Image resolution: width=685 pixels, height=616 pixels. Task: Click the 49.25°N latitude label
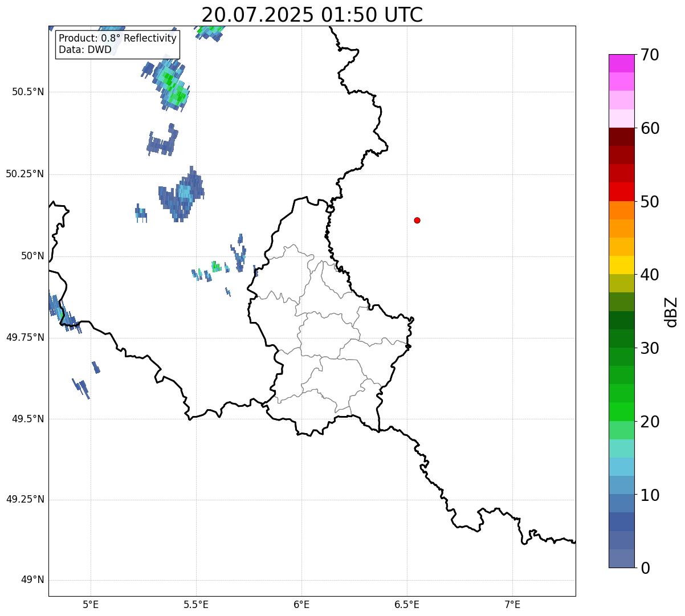25,500
